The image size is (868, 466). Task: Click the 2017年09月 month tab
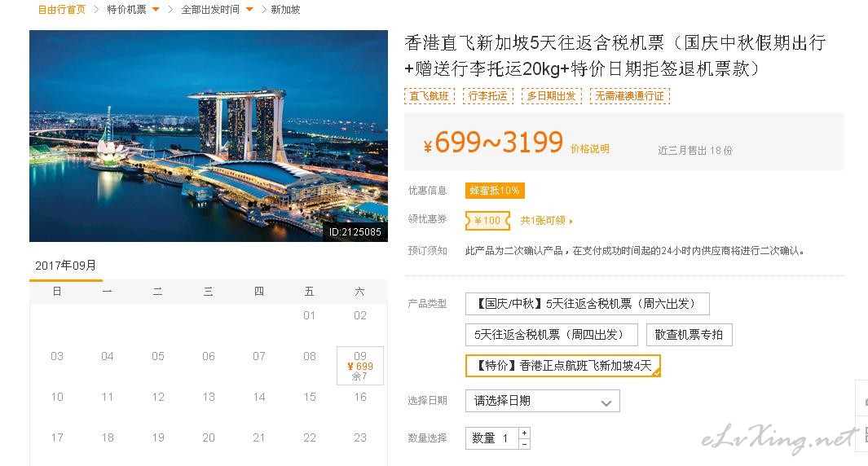[x=66, y=266]
